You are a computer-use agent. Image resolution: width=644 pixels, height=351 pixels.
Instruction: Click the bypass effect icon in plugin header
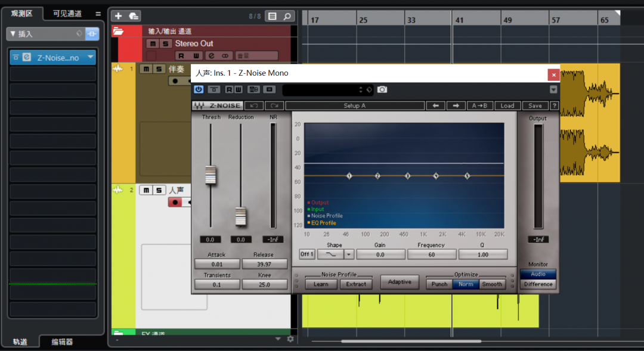point(214,89)
